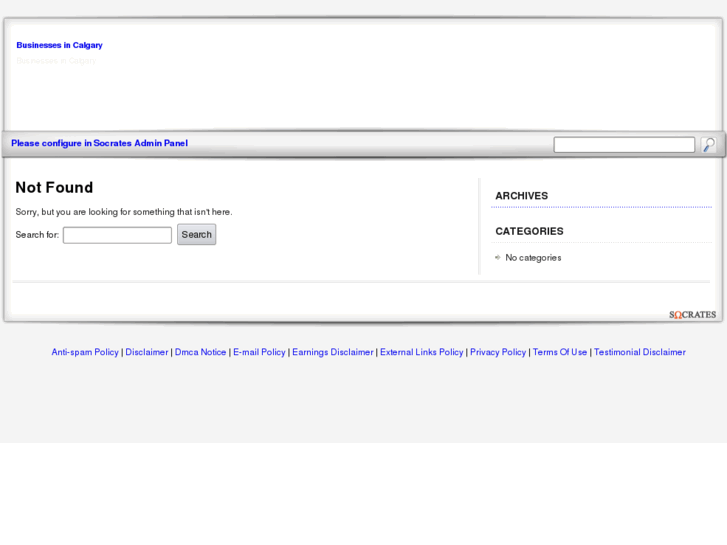Click the arrow bullet beside No categories
727x545 pixels.
click(497, 257)
